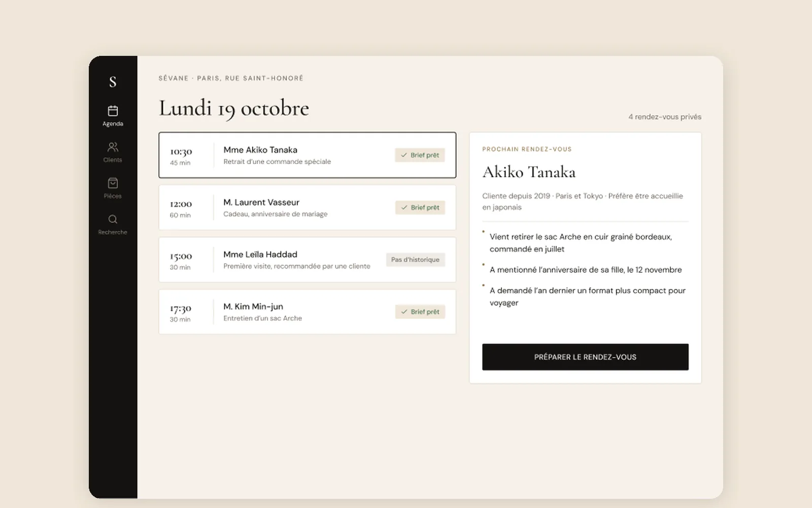This screenshot has height=508, width=812.
Task: Select Mme Leïla Haddad appointment
Action: (307, 260)
